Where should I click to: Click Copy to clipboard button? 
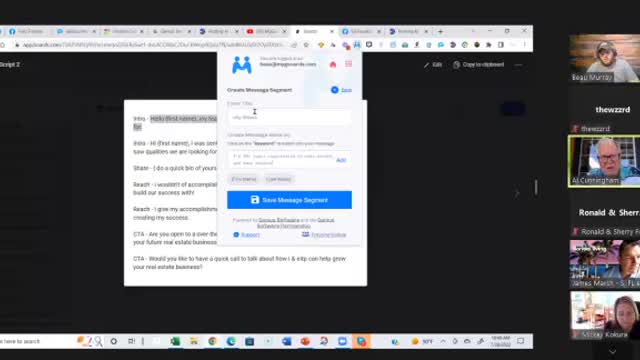point(479,64)
